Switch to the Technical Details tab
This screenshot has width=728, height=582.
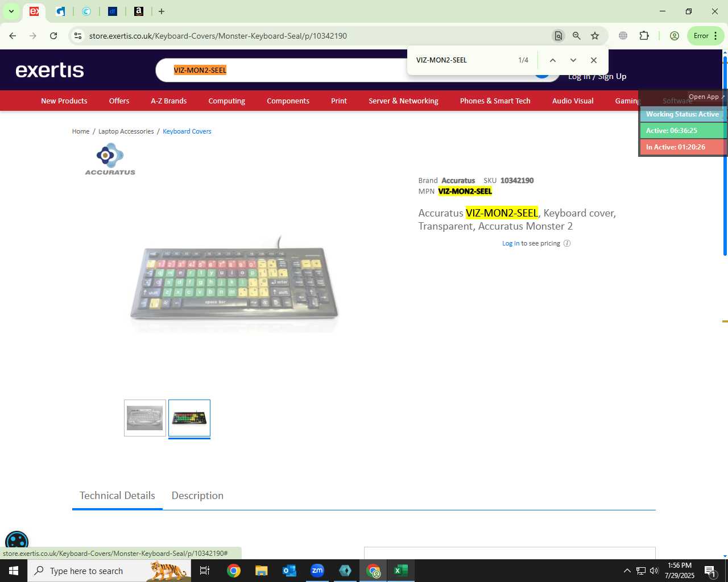tap(117, 496)
